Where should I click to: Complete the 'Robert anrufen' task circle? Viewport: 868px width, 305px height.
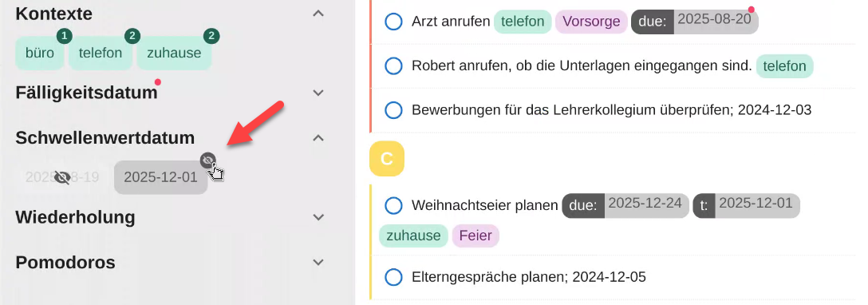pos(393,66)
